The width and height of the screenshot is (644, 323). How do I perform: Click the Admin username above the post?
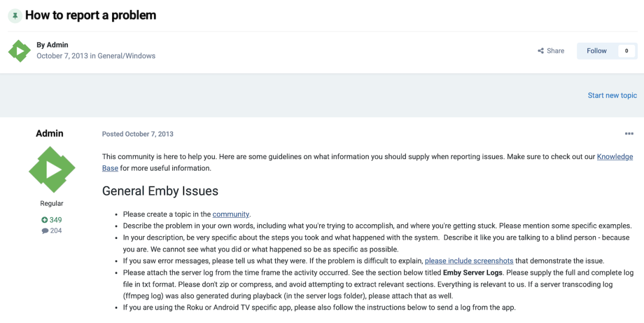tap(49, 134)
